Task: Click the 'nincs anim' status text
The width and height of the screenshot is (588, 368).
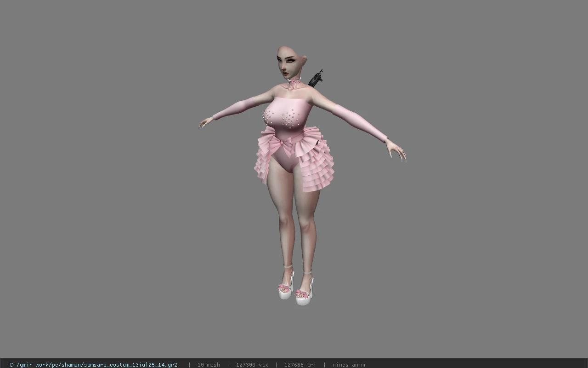Action: click(x=349, y=365)
